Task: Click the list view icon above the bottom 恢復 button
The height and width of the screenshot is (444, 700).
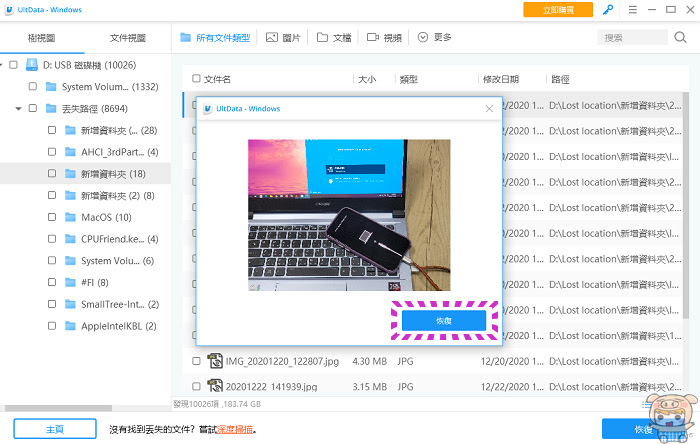Action: click(646, 405)
